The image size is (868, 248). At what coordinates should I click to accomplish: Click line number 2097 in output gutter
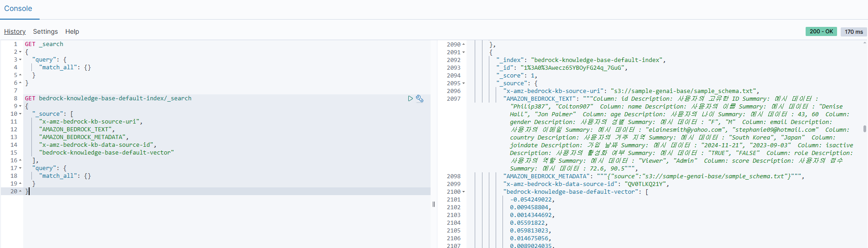(x=453, y=99)
